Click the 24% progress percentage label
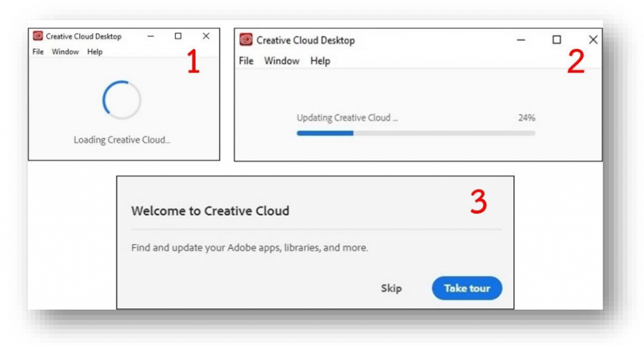The width and height of the screenshot is (644, 346). pyautogui.click(x=526, y=118)
